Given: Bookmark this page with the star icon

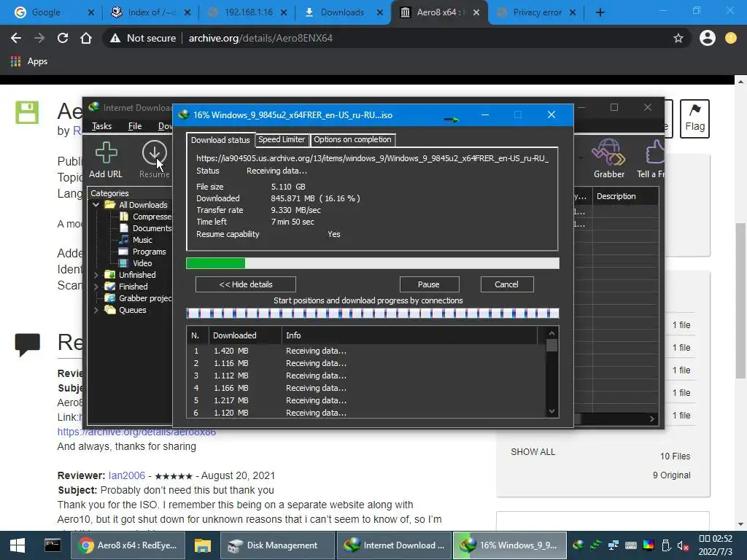Looking at the screenshot, I should pyautogui.click(x=678, y=38).
